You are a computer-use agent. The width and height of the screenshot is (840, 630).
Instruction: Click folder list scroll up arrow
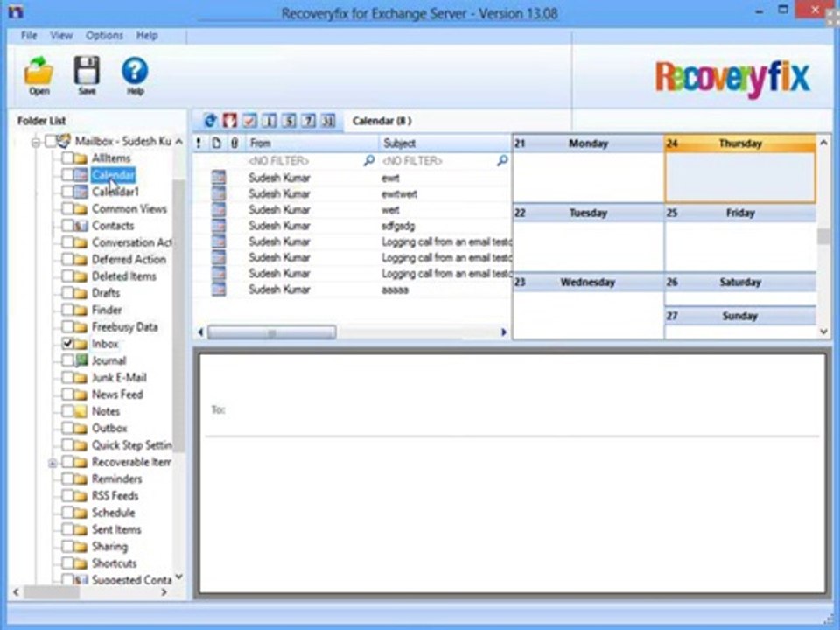point(178,142)
